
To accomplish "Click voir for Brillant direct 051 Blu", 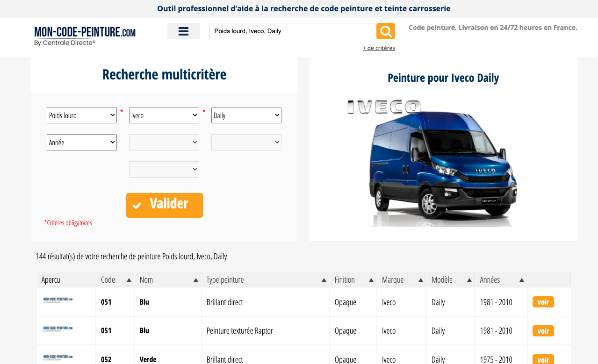I will point(543,302).
